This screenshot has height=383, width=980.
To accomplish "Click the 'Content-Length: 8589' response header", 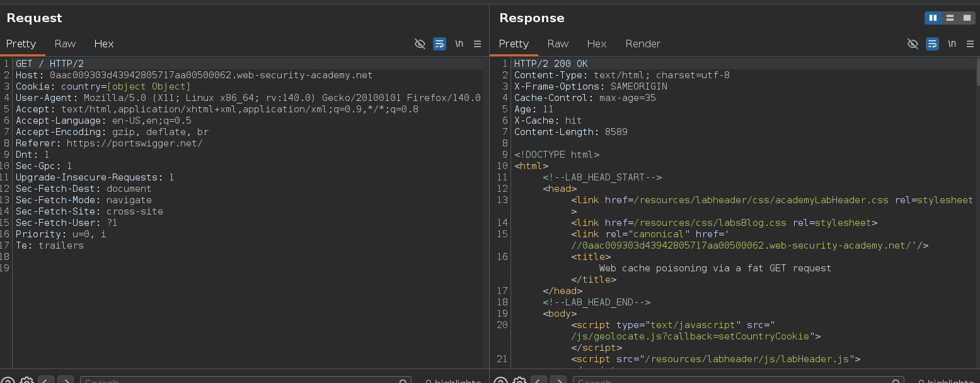I will coord(571,132).
